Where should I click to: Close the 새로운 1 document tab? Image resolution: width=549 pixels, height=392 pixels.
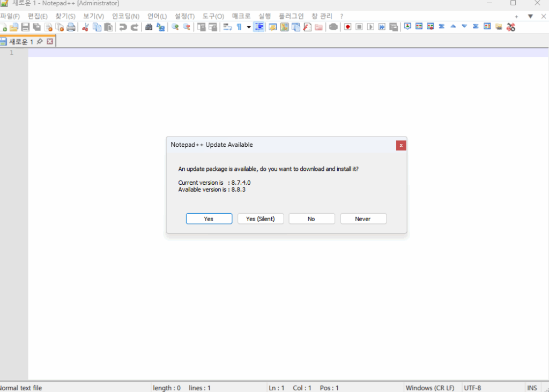[x=50, y=41]
